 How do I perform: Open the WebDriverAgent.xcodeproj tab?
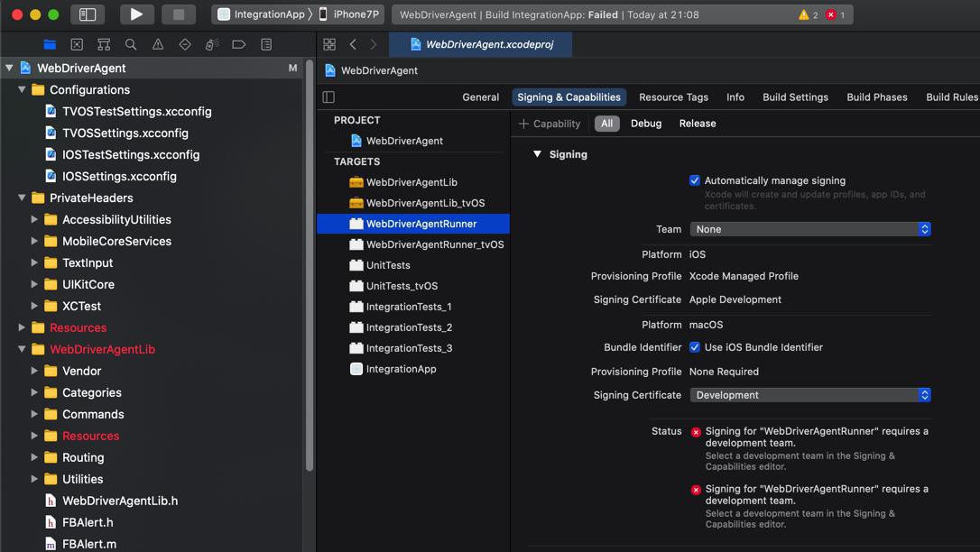pos(481,44)
